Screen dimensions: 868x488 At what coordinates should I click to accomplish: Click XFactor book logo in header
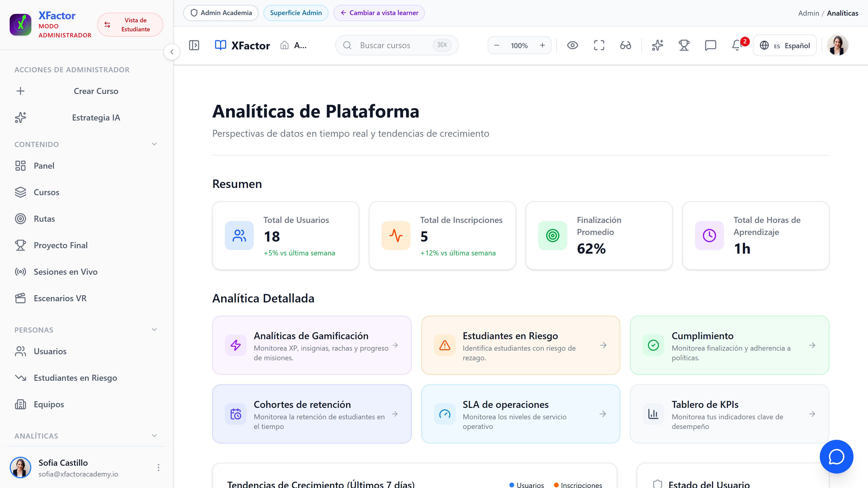[242, 45]
